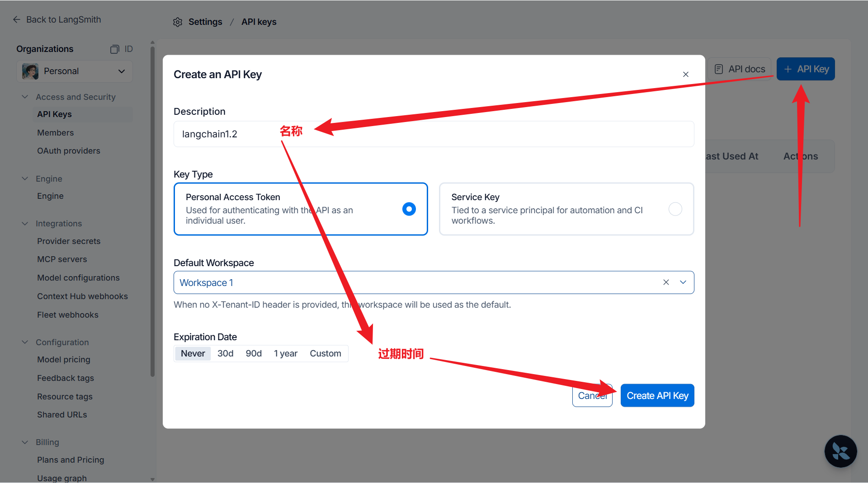Click the Cancel button in dialog
Image resolution: width=868 pixels, height=483 pixels.
[x=592, y=396]
